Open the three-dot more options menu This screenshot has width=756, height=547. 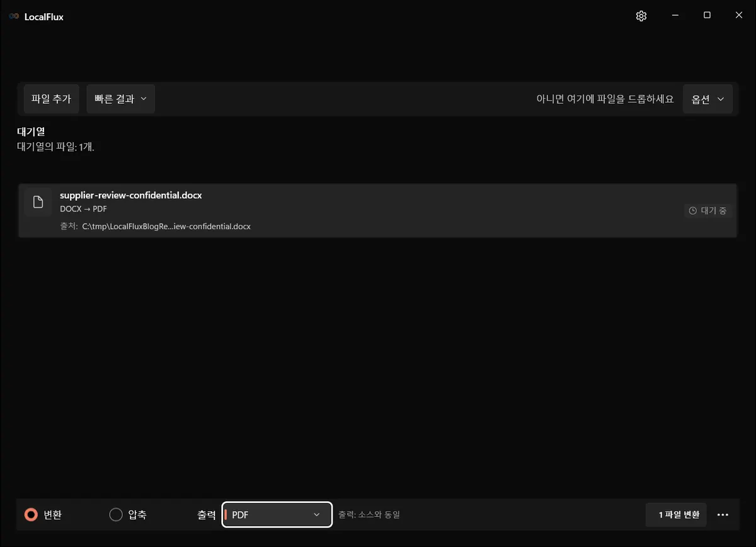click(723, 515)
